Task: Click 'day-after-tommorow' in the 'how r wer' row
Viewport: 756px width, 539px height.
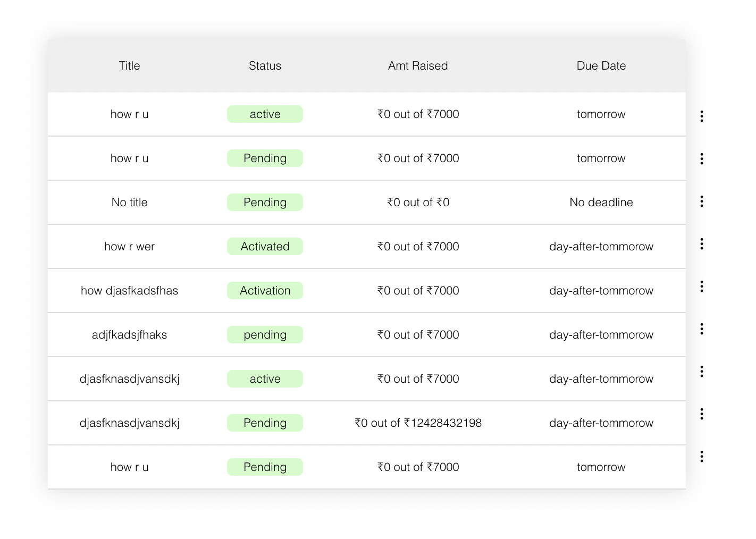Action: 601,246
